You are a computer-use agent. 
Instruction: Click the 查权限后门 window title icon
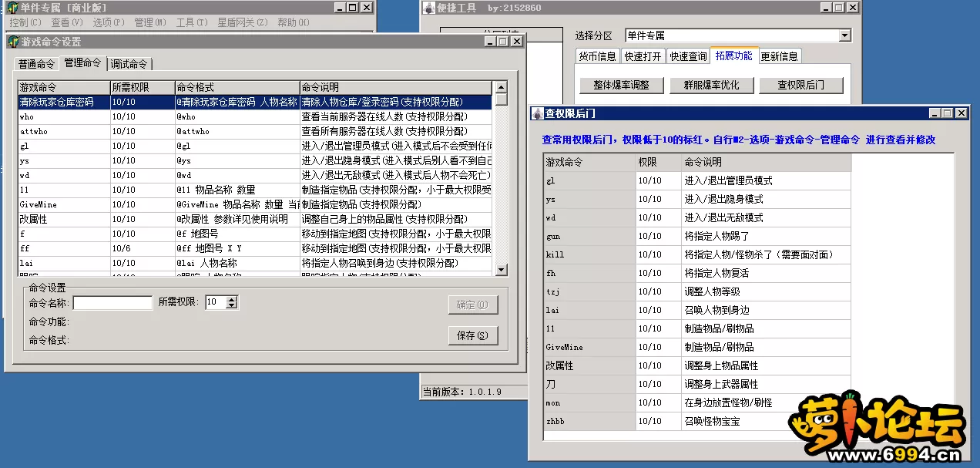pyautogui.click(x=538, y=113)
